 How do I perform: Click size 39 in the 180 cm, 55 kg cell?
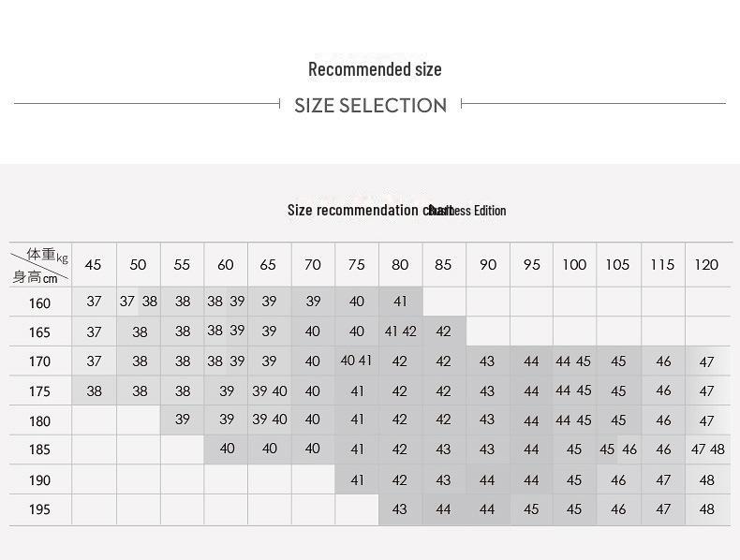click(x=183, y=420)
